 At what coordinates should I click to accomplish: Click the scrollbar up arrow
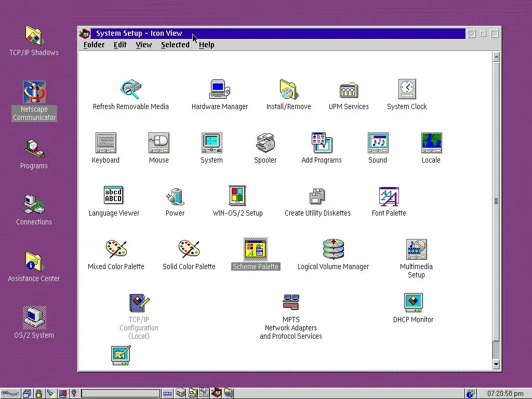click(496, 57)
